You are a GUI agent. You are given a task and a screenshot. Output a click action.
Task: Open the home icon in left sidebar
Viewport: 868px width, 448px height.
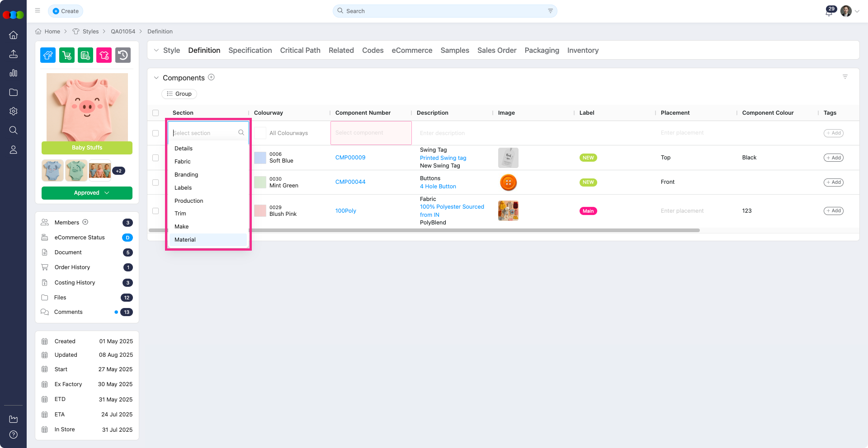[14, 35]
